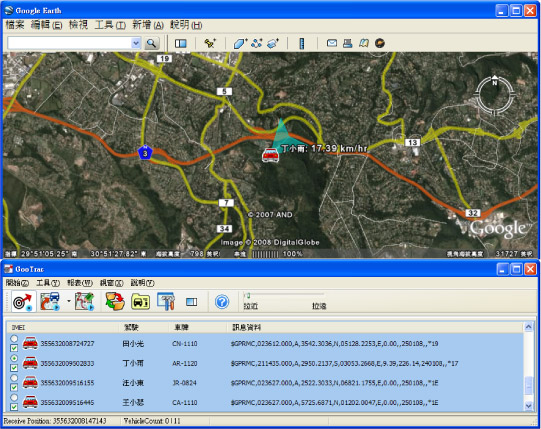Uncheck the checkbox for vehicle CA-1110
Screen dimensions: 541x429
click(x=14, y=407)
